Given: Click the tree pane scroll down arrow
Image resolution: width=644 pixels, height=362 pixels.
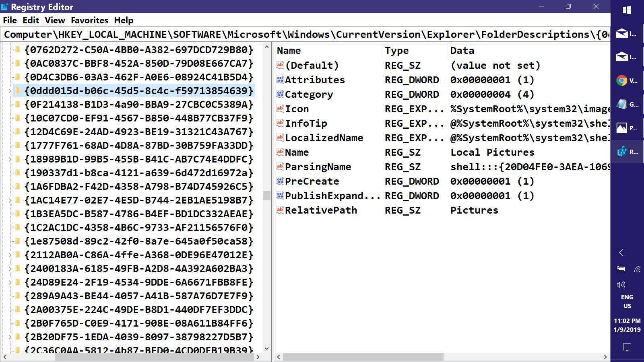Looking at the screenshot, I should pyautogui.click(x=266, y=348).
